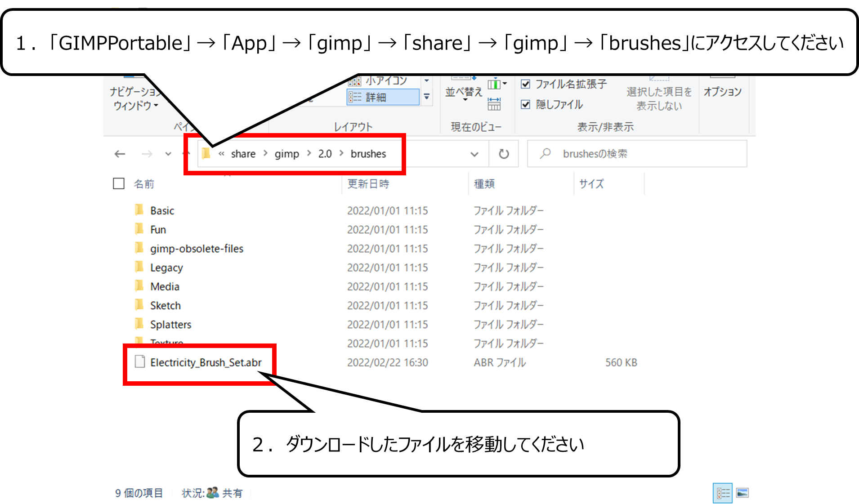Click the add columns icon
This screenshot has width=859, height=504.
497,84
